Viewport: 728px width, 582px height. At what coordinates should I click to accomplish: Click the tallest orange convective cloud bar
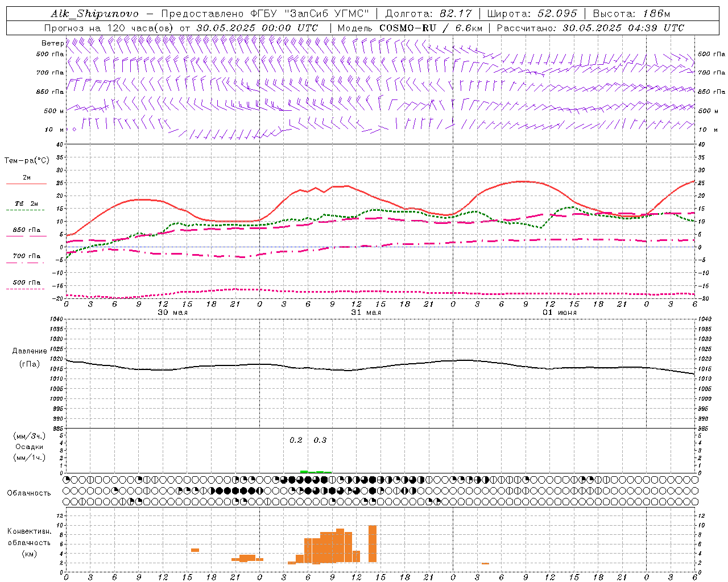[373, 544]
